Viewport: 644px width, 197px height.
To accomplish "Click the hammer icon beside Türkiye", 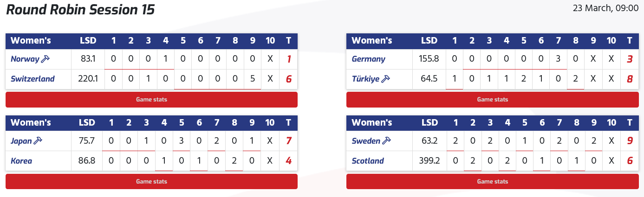I will (x=385, y=79).
